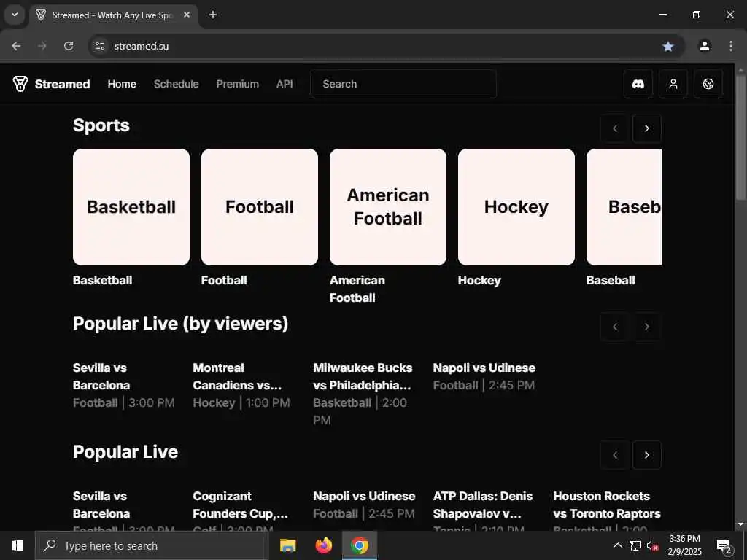
Task: Open the API nav link
Action: tap(285, 84)
